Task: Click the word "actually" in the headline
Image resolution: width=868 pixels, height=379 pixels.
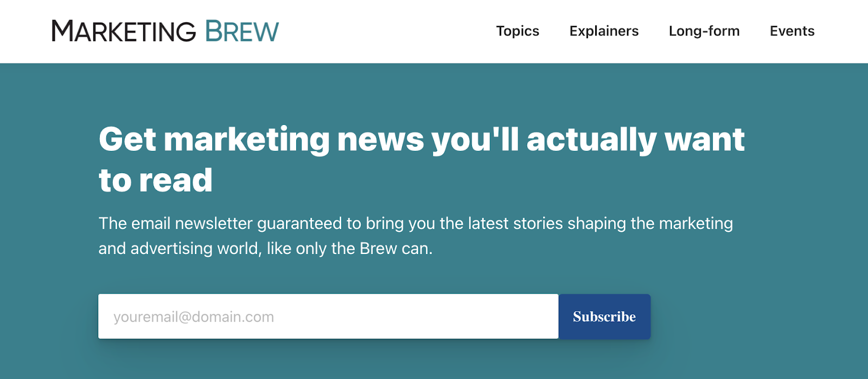Action: [x=592, y=140]
